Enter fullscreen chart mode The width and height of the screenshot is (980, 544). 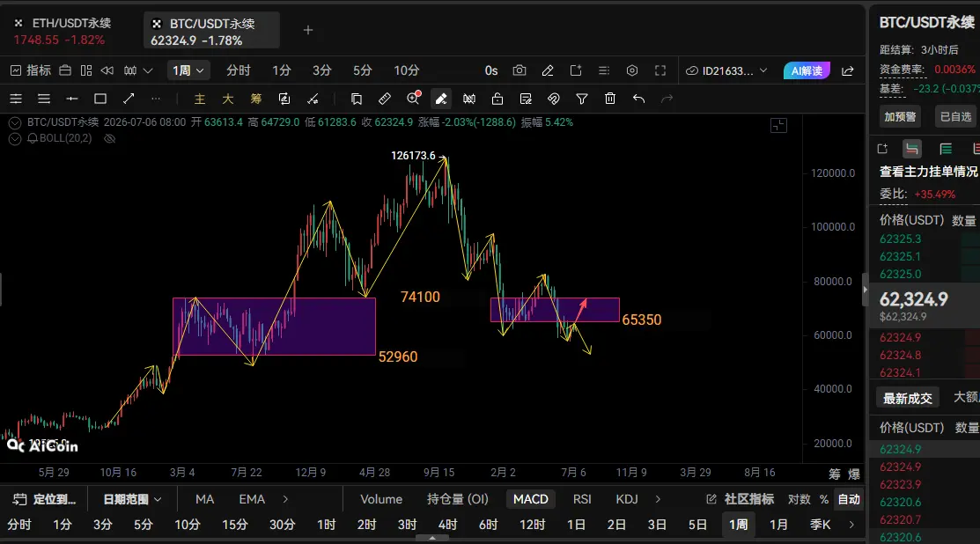[660, 70]
